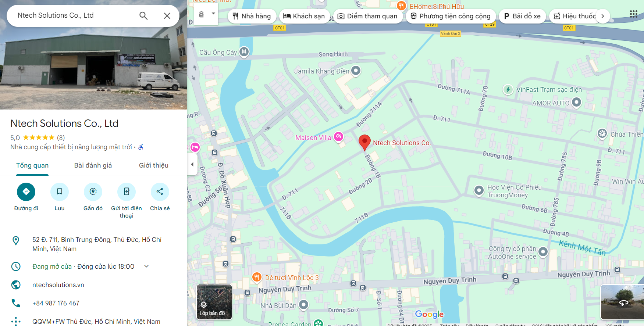Screen dimensions: 644x326
Task: Open the Lớp bản đồ layers thumbnail
Action: [x=214, y=302]
